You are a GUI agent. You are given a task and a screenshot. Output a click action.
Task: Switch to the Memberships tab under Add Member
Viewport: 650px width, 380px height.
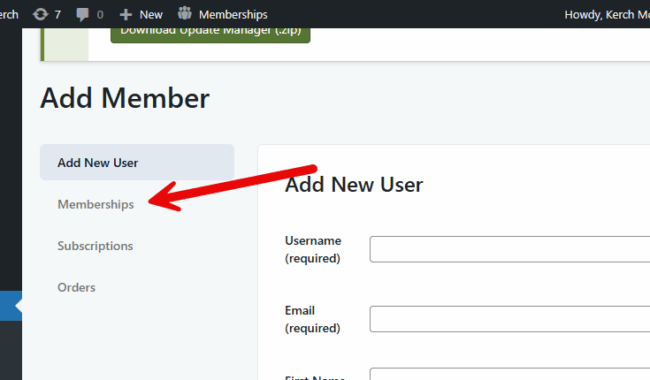point(96,204)
